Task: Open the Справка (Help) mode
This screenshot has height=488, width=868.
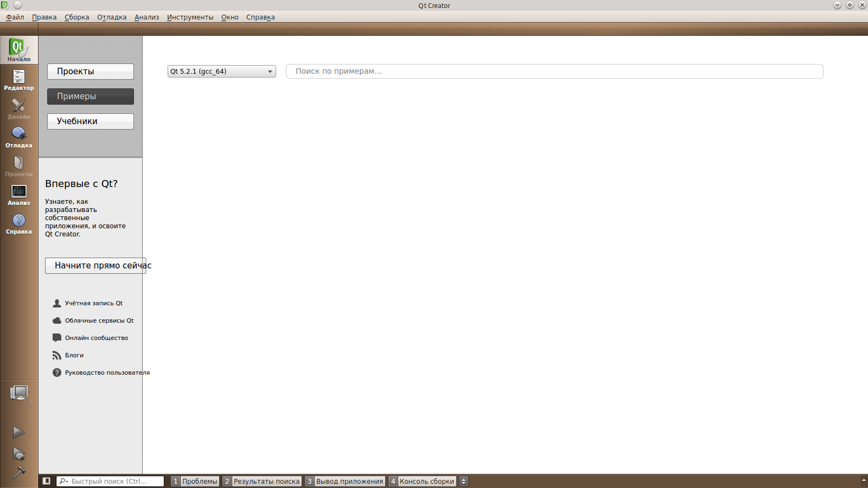Action: click(x=19, y=223)
